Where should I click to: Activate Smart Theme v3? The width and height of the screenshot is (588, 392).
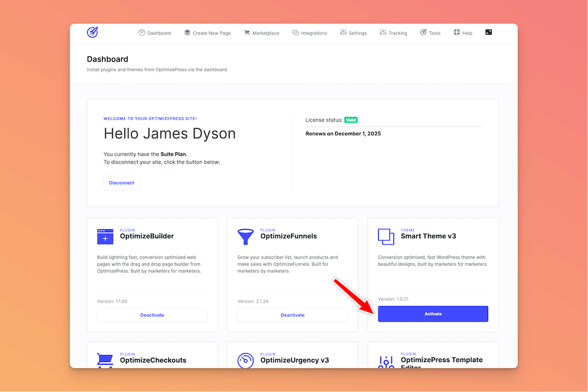click(x=433, y=314)
